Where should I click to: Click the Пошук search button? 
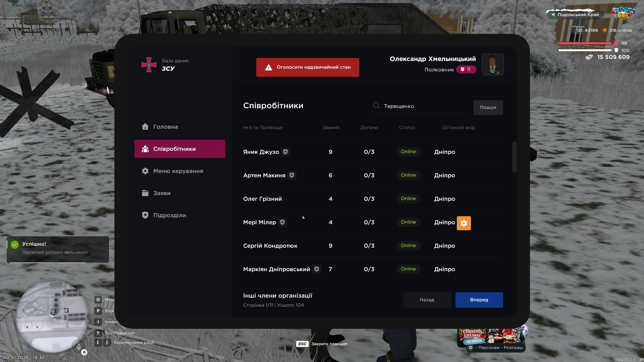click(488, 107)
